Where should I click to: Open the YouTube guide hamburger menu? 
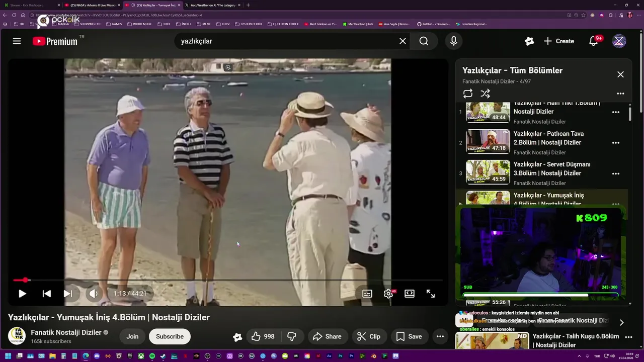17,41
